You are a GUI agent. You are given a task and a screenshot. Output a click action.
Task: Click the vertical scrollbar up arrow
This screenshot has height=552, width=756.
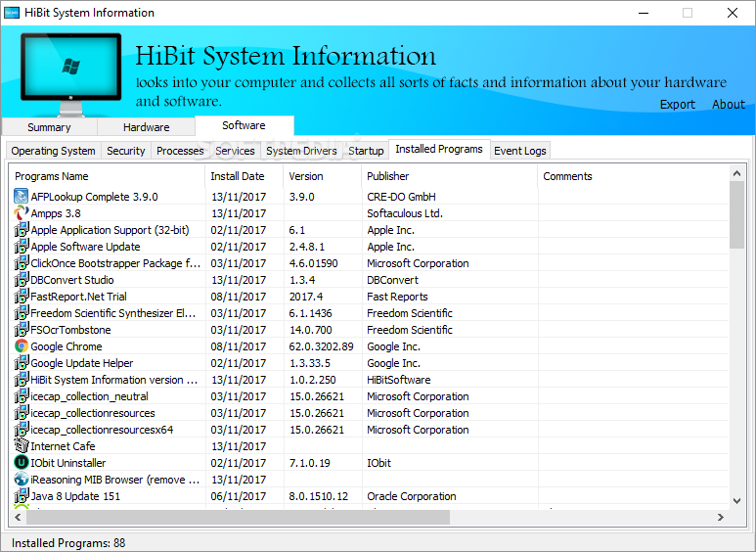[736, 172]
